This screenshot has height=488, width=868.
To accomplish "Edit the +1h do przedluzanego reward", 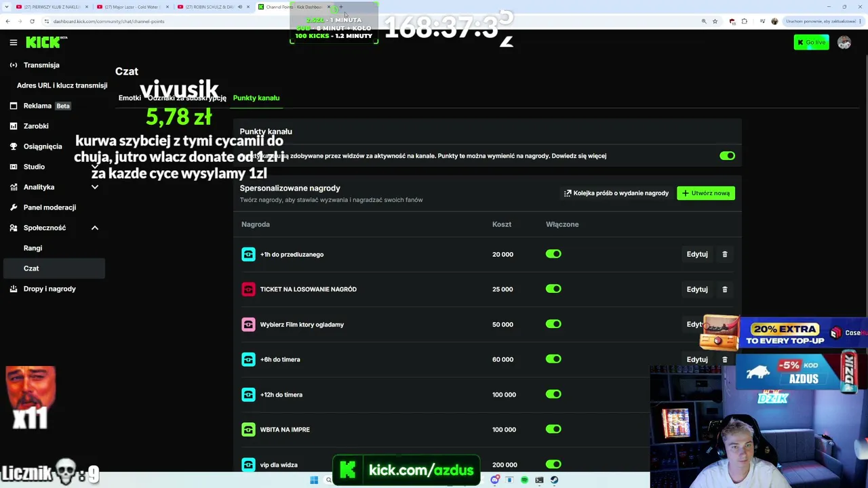I will tap(697, 254).
